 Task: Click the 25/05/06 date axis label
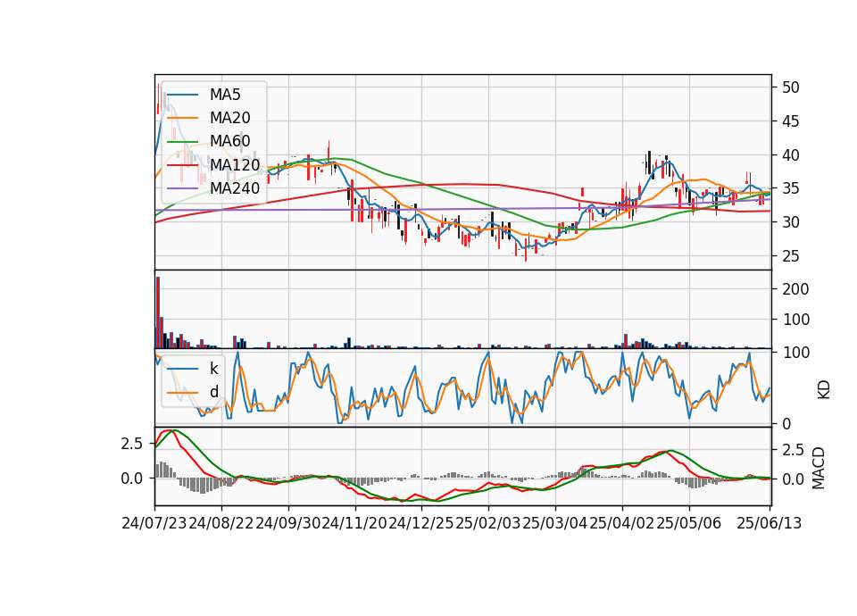tap(688, 523)
